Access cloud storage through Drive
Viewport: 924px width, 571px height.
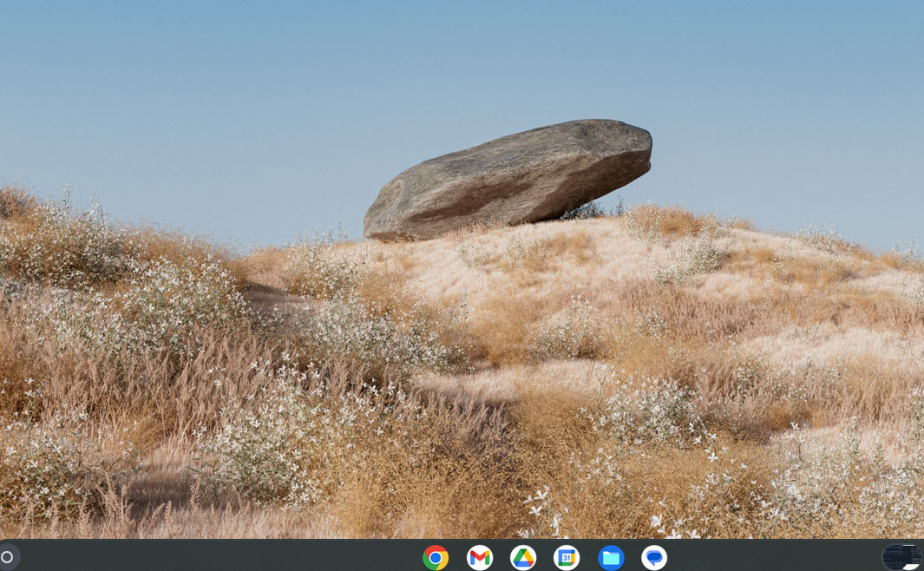coord(521,559)
